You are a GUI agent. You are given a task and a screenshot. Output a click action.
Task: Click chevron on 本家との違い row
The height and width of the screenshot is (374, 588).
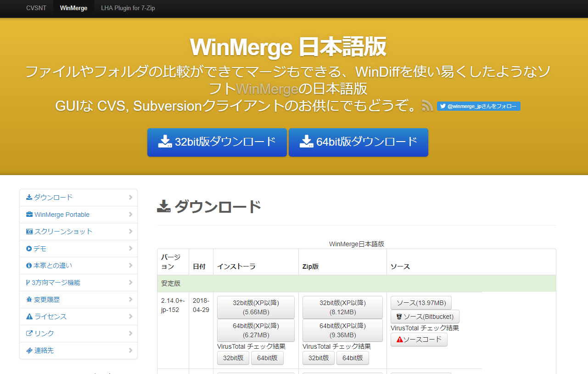point(130,266)
